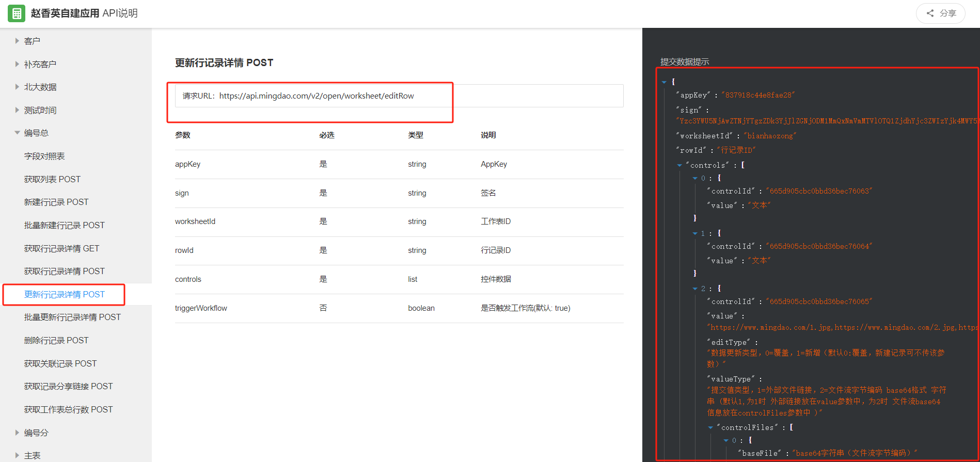Collapse the root JSON object arrow
This screenshot has width=980, height=462.
coord(664,82)
